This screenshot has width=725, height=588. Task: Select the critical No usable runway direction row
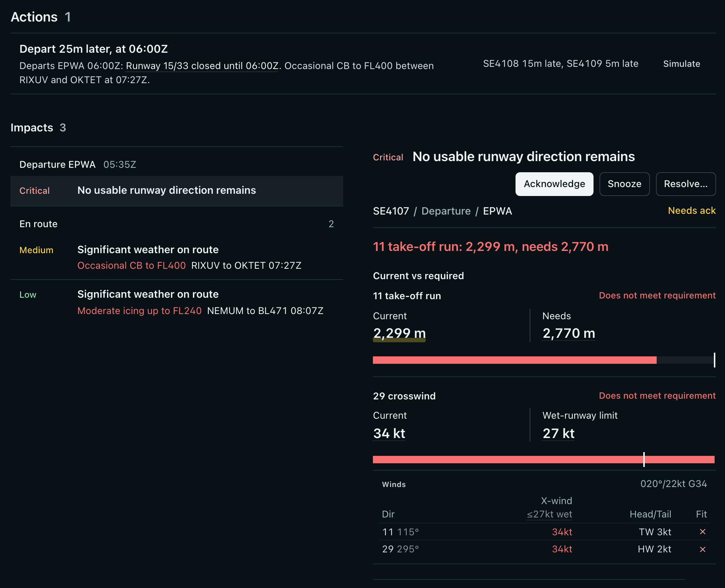[x=177, y=190]
